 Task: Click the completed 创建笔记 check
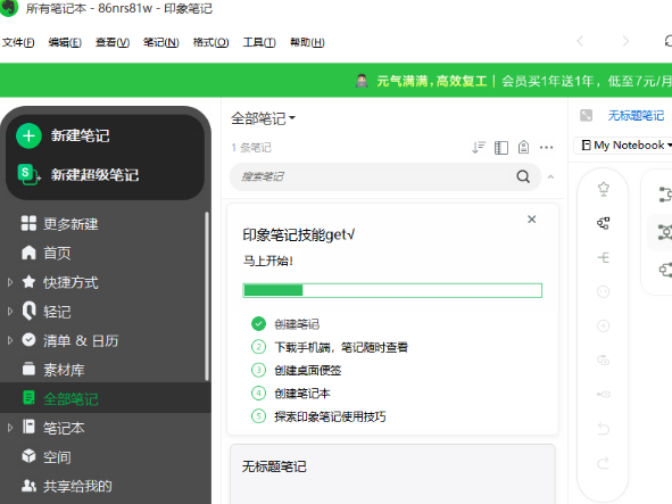click(x=258, y=324)
